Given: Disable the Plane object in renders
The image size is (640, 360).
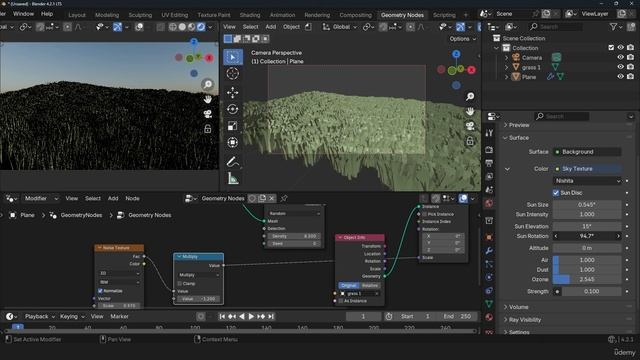Looking at the screenshot, I should point(630,77).
